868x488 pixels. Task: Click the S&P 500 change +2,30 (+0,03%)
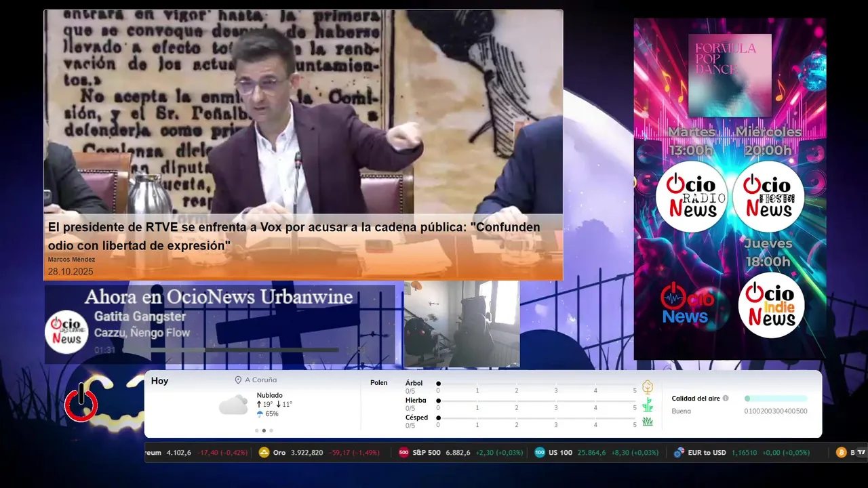[x=499, y=453]
